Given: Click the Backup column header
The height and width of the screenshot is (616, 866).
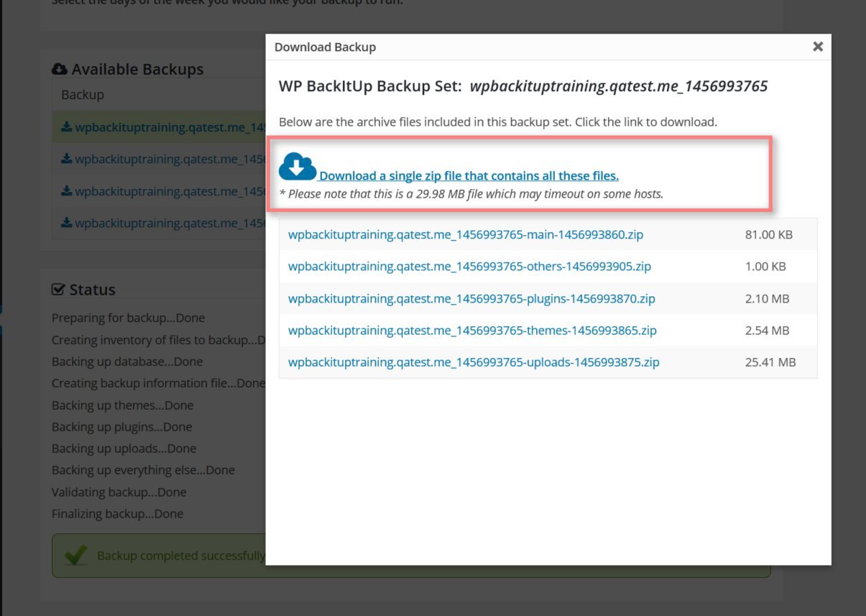Looking at the screenshot, I should coord(83,94).
